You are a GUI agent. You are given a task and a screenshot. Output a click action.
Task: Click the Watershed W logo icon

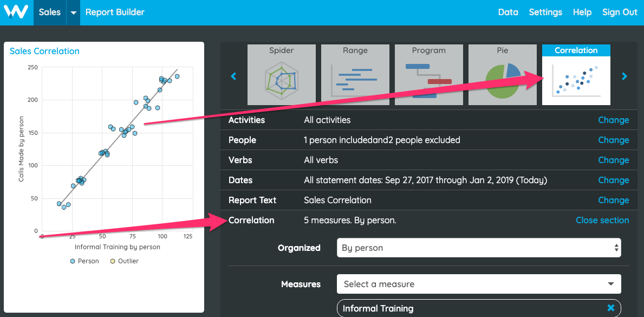pos(16,12)
